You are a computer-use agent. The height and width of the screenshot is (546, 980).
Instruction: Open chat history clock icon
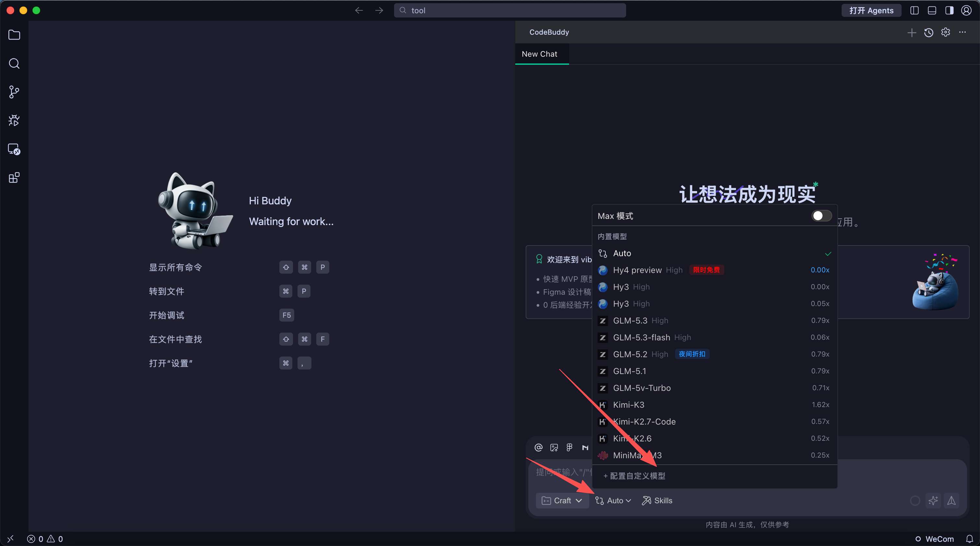point(929,32)
